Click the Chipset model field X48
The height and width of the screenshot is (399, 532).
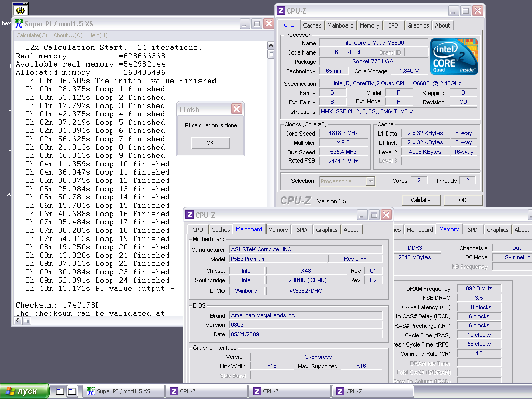(306, 271)
